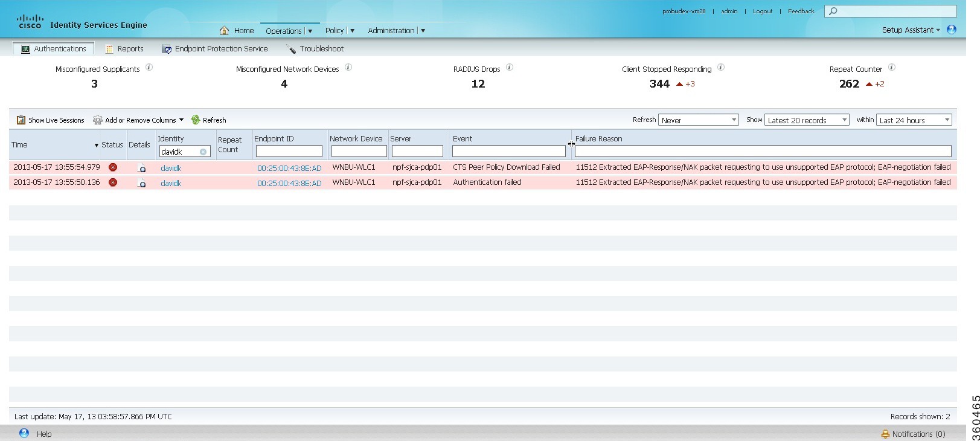Click failed status icon for 13:55:54.979 row
980x441 pixels.
(113, 167)
